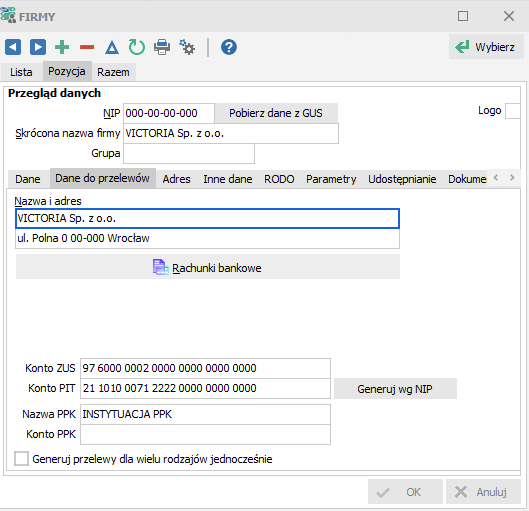The height and width of the screenshot is (511, 529).
Task: Focus the Konto PPK input field
Action: (205, 434)
